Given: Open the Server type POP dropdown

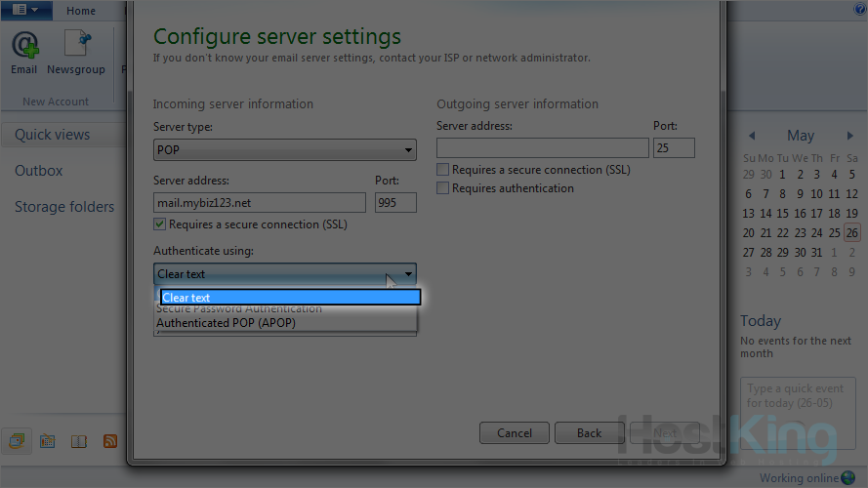Looking at the screenshot, I should [x=285, y=150].
